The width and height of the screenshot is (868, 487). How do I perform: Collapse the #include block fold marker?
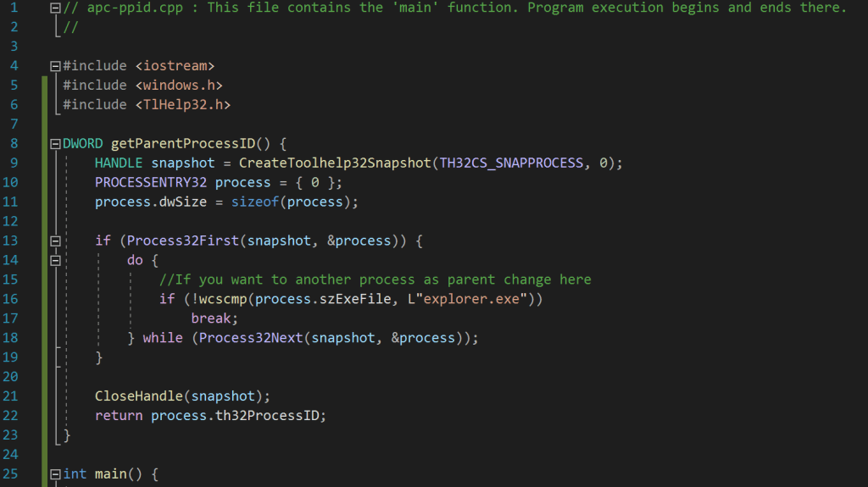coord(55,66)
